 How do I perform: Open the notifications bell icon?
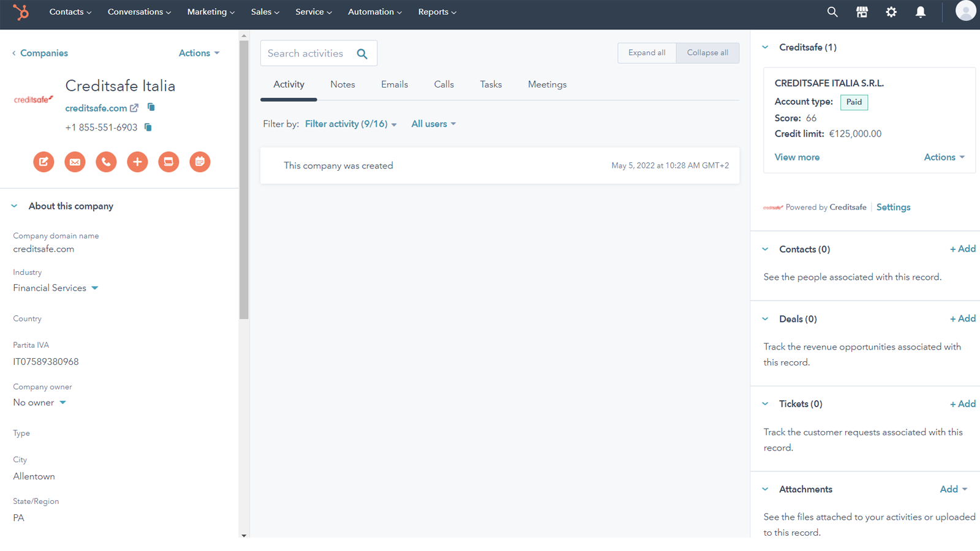(920, 12)
